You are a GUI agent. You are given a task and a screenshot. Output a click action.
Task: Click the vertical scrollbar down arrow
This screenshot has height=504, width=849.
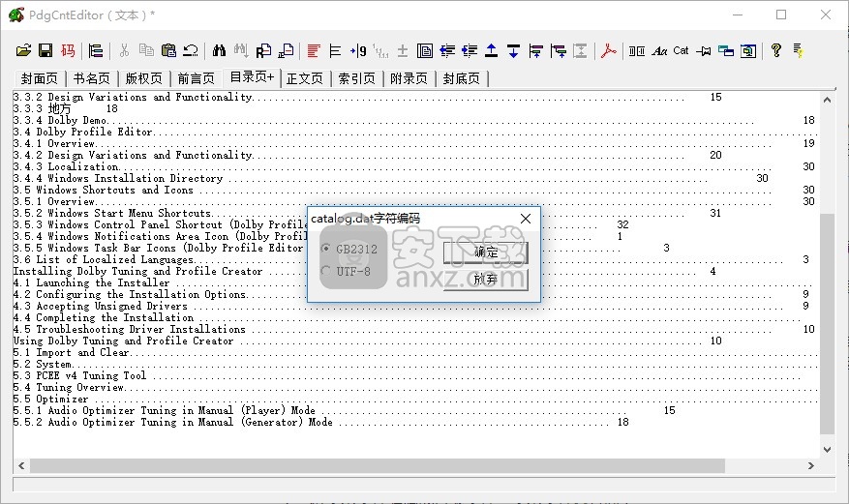[827, 450]
